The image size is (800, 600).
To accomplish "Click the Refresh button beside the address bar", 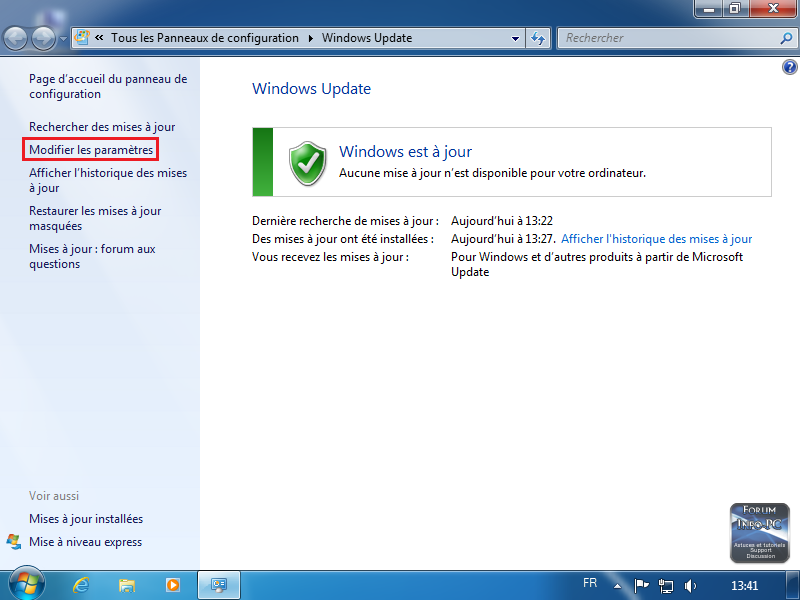I will 538,38.
